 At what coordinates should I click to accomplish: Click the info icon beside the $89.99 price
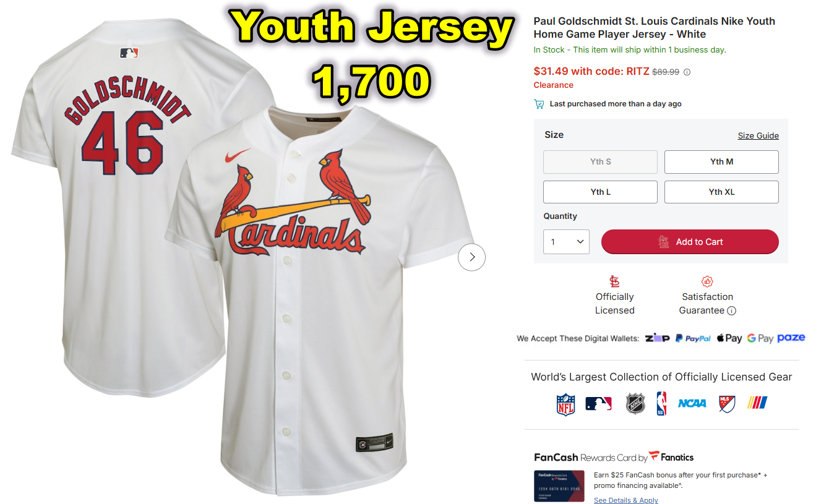tap(687, 72)
